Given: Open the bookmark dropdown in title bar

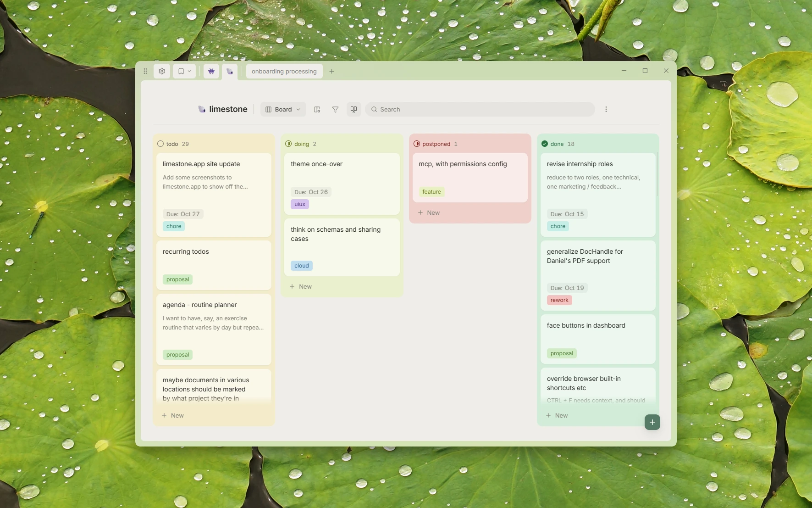Looking at the screenshot, I should pos(184,71).
